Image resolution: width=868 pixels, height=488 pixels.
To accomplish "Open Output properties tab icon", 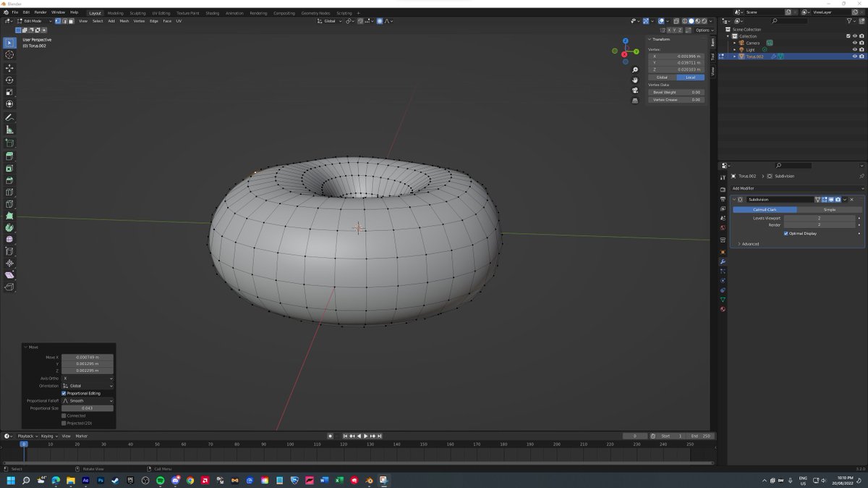I will pos(723,199).
